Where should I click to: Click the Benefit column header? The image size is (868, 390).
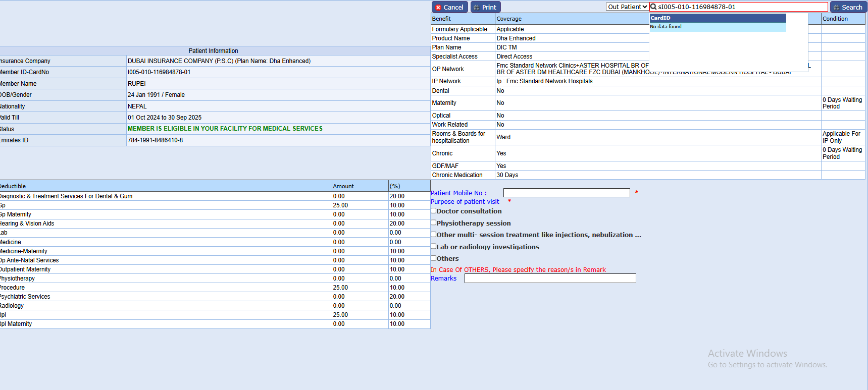coord(462,19)
